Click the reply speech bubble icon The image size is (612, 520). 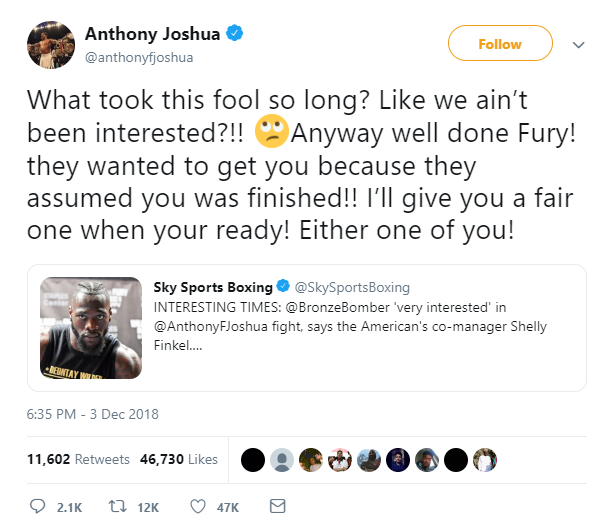[x=38, y=506]
